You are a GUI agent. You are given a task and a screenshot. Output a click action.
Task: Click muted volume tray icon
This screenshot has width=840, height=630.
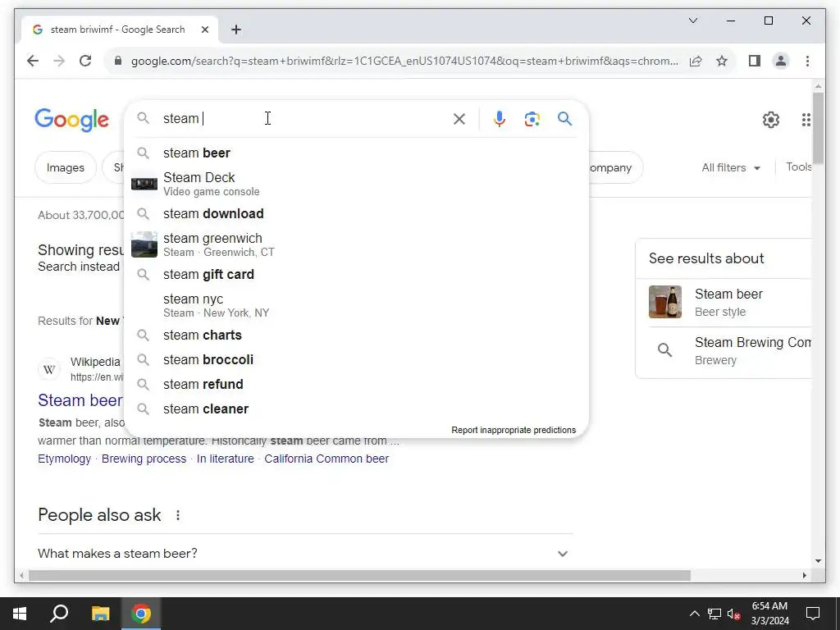[x=733, y=614]
